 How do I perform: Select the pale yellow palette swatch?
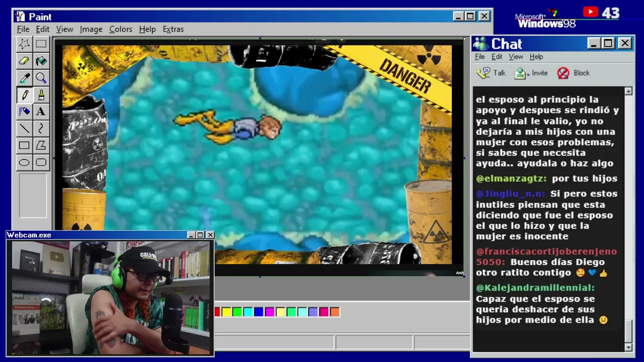point(281,312)
